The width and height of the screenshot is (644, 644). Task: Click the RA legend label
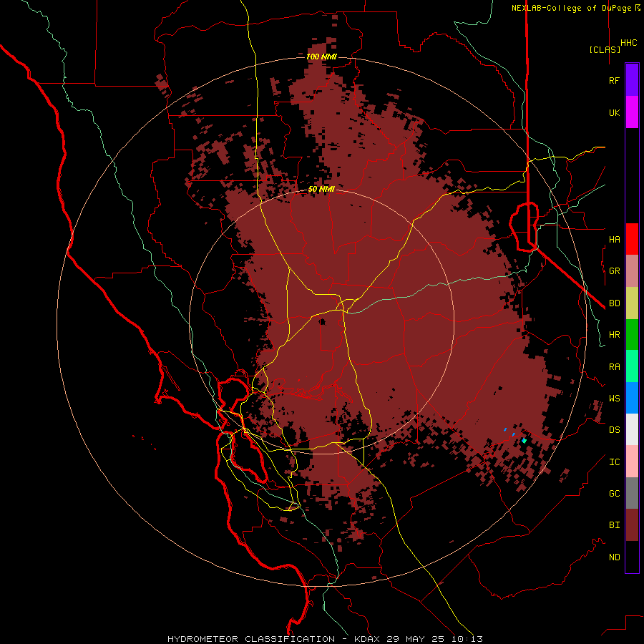pyautogui.click(x=614, y=367)
